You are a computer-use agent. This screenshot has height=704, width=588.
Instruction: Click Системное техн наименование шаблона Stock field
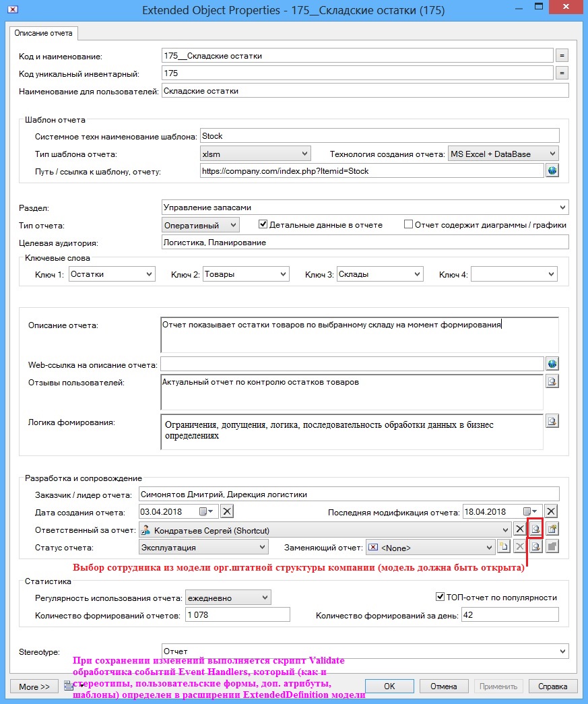click(380, 136)
